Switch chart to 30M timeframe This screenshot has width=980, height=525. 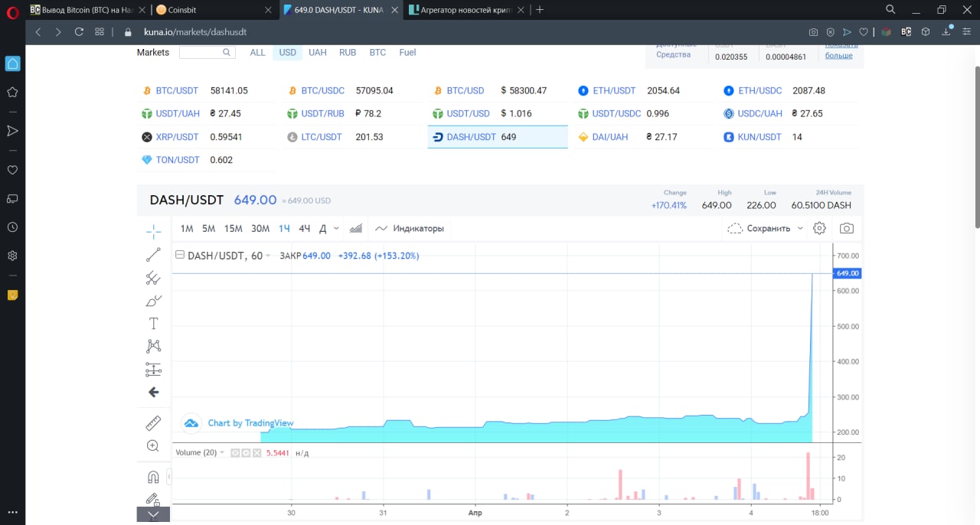(x=260, y=228)
